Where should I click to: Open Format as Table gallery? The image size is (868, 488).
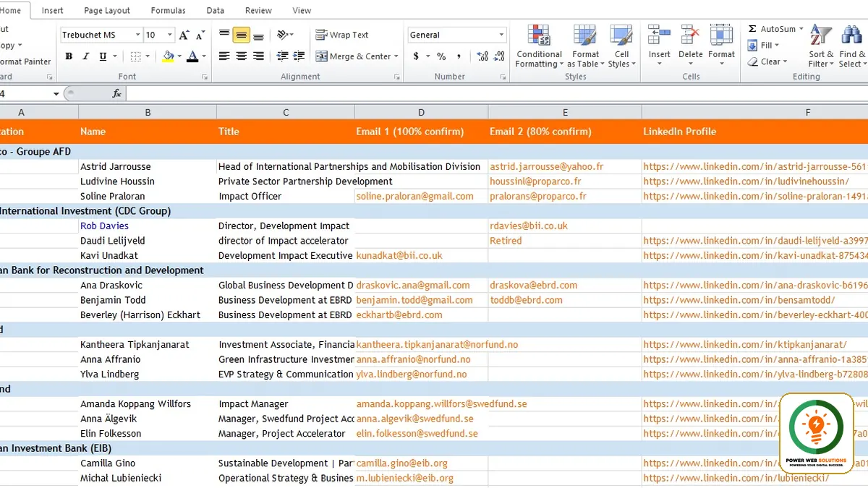[585, 47]
